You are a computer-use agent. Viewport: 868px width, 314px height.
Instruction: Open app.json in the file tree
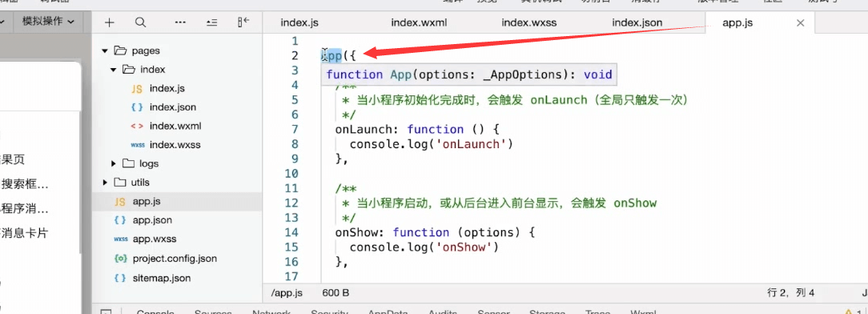[152, 220]
